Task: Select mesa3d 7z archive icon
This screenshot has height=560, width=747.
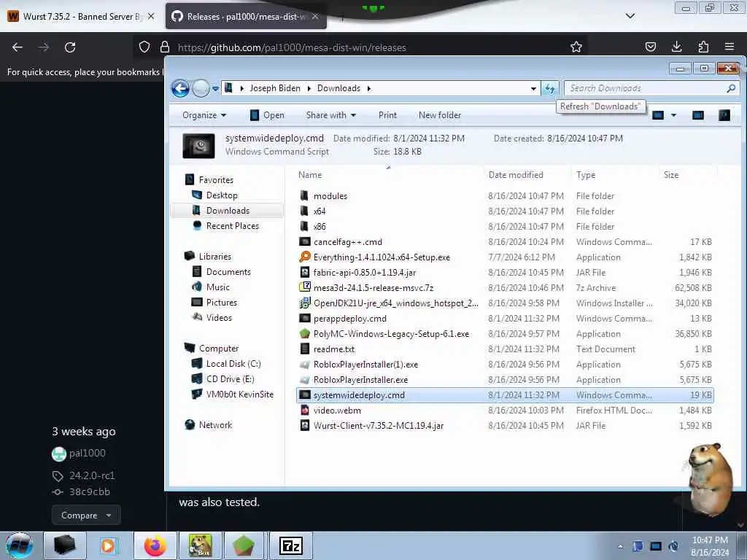Action: (304, 287)
